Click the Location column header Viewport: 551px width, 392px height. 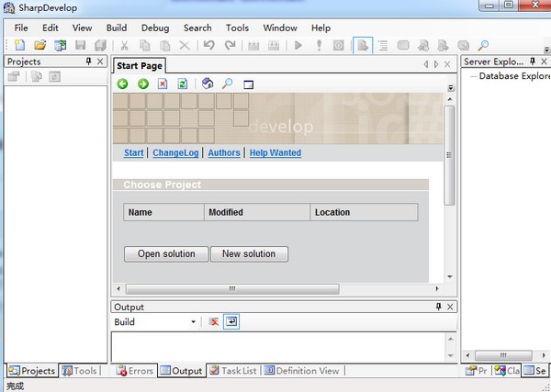pyautogui.click(x=364, y=212)
